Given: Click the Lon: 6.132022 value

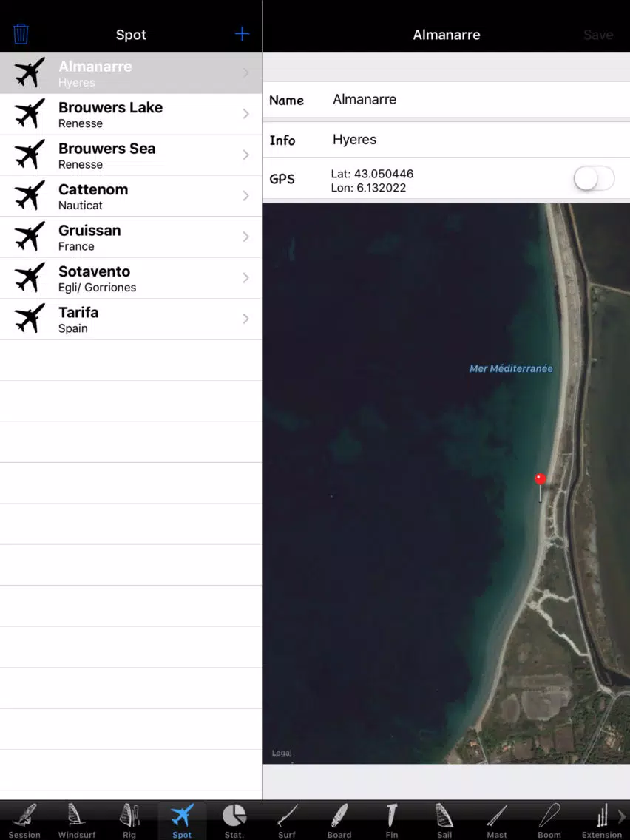Looking at the screenshot, I should [x=368, y=188].
